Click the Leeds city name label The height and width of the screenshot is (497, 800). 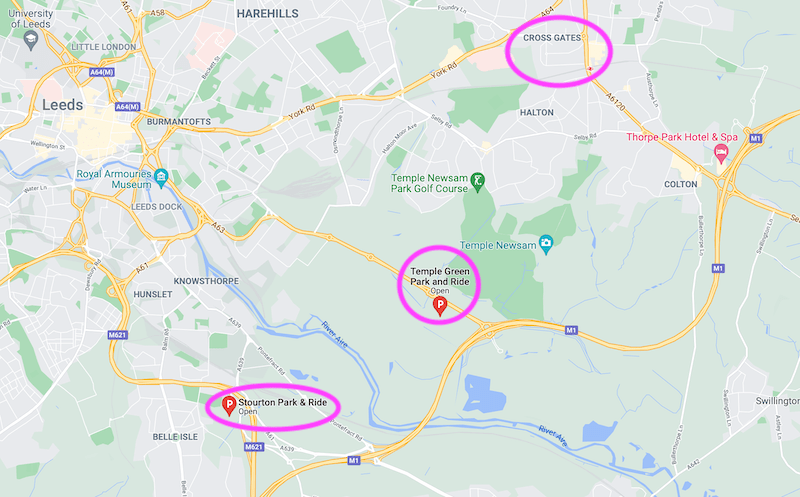click(62, 105)
